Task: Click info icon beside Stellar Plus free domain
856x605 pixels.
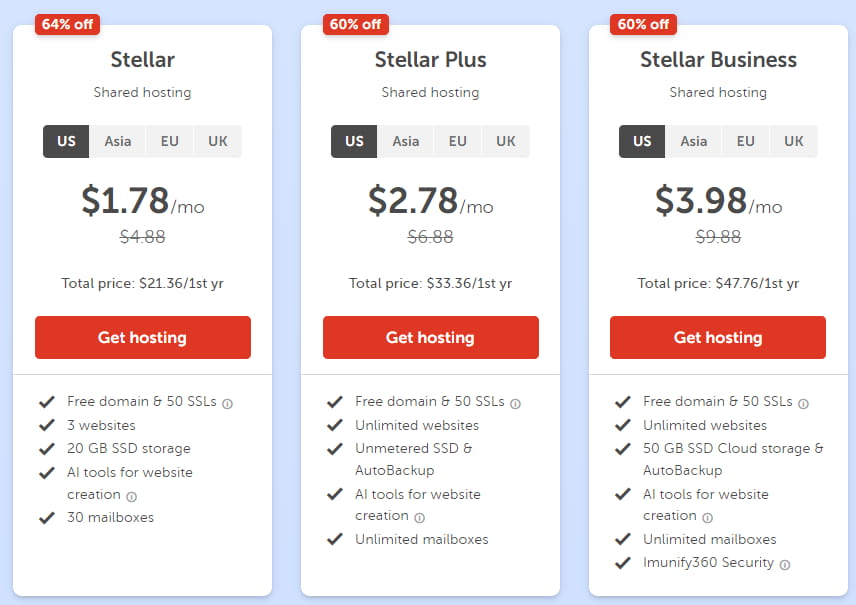Action: tap(515, 404)
